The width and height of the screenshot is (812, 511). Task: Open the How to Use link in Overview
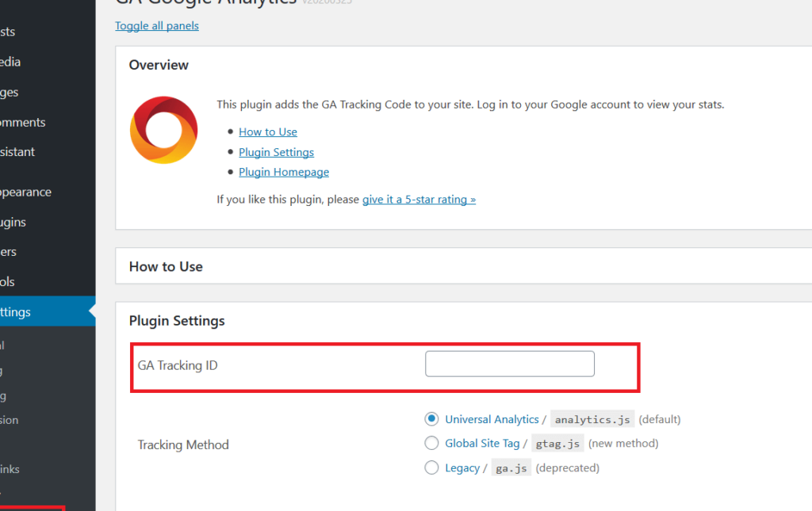pyautogui.click(x=268, y=132)
